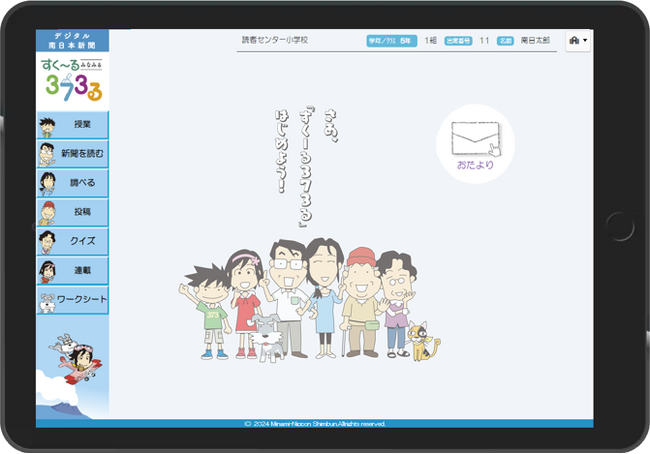Open the 新聞を読む menu item
This screenshot has width=650, height=454.
(x=73, y=153)
